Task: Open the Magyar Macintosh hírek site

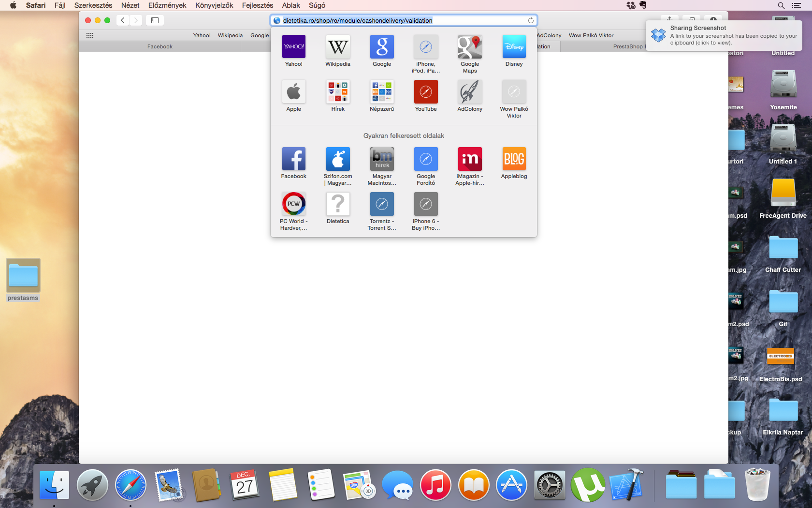Action: 382,159
